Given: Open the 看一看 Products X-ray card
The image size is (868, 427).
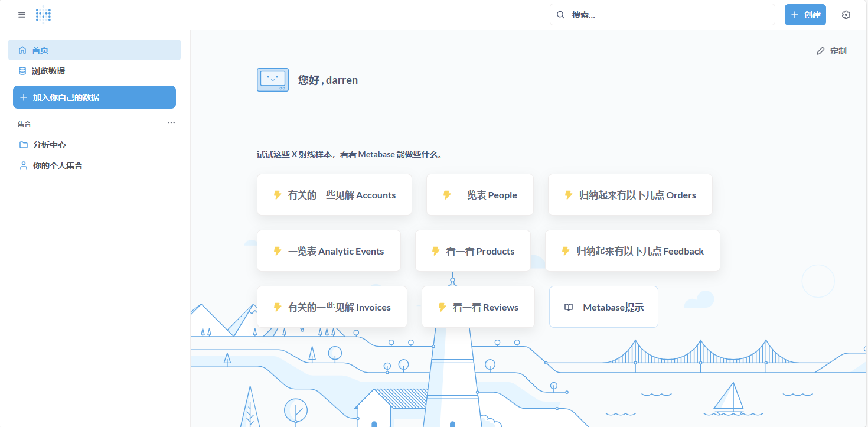Looking at the screenshot, I should 472,251.
